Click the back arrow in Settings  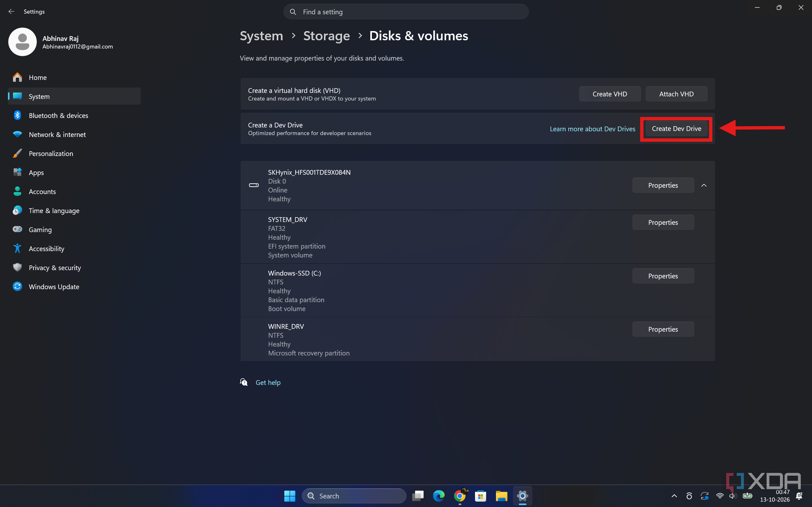(11, 11)
